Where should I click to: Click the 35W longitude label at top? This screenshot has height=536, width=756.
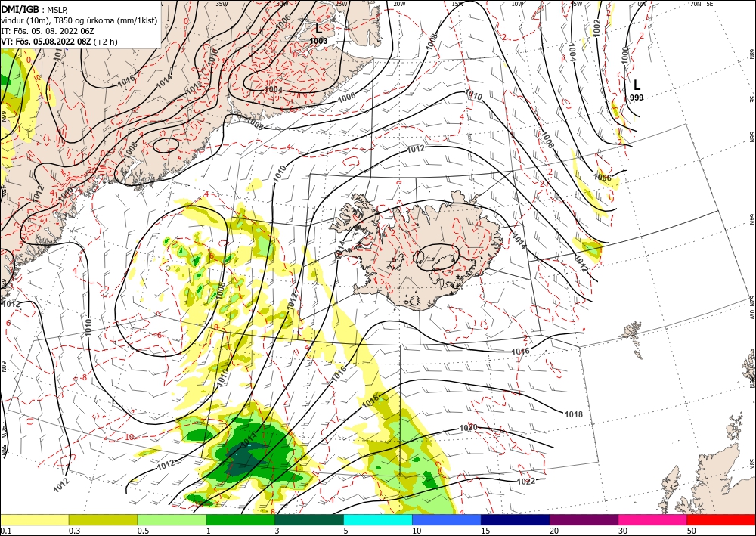pos(222,3)
